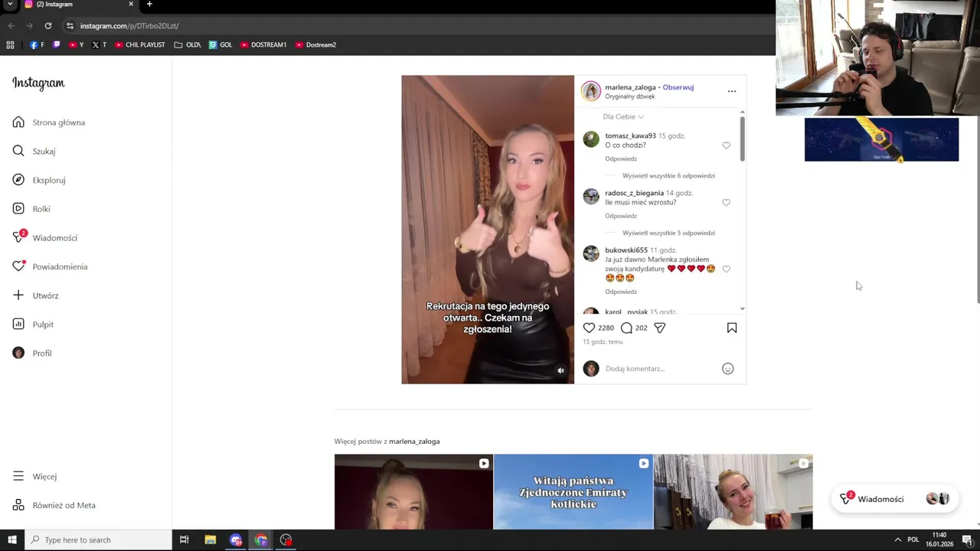Screen dimensions: 980x551
Task: Click the Windows taskbar search box
Action: pyautogui.click(x=98, y=540)
